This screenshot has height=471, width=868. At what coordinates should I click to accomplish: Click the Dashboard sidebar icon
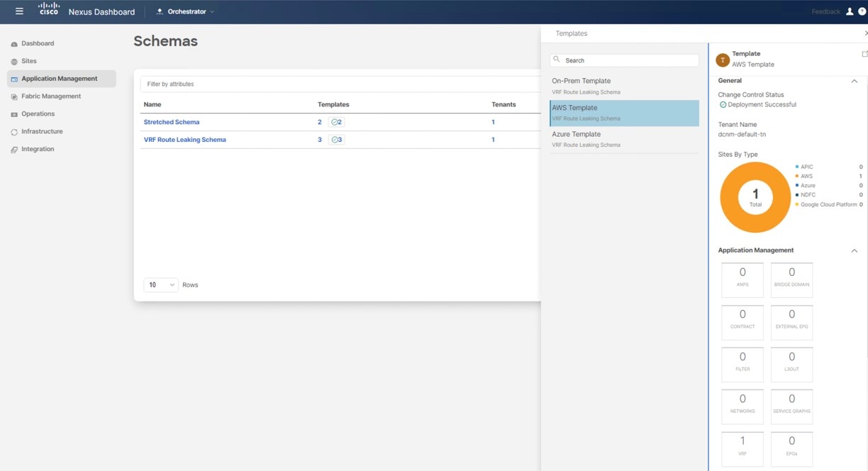click(x=14, y=44)
